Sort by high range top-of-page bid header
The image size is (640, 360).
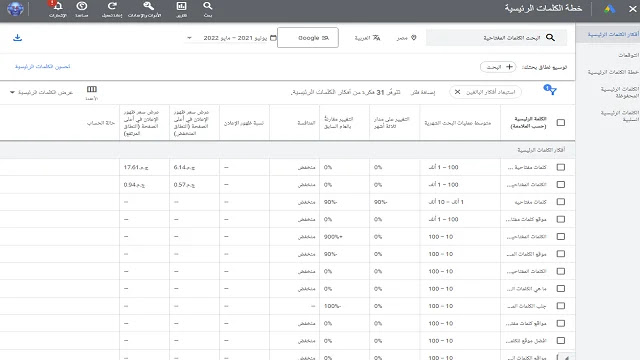pyautogui.click(x=141, y=122)
